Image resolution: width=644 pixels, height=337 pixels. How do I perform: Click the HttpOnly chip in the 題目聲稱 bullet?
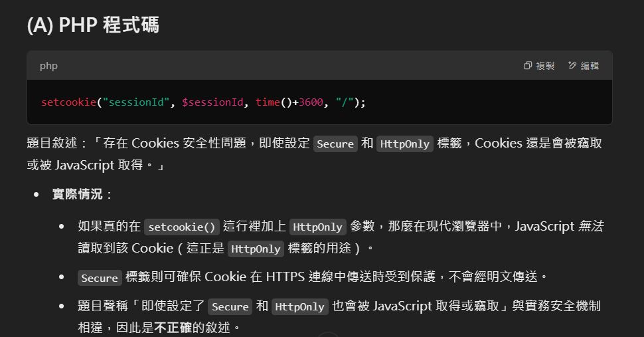pos(299,306)
